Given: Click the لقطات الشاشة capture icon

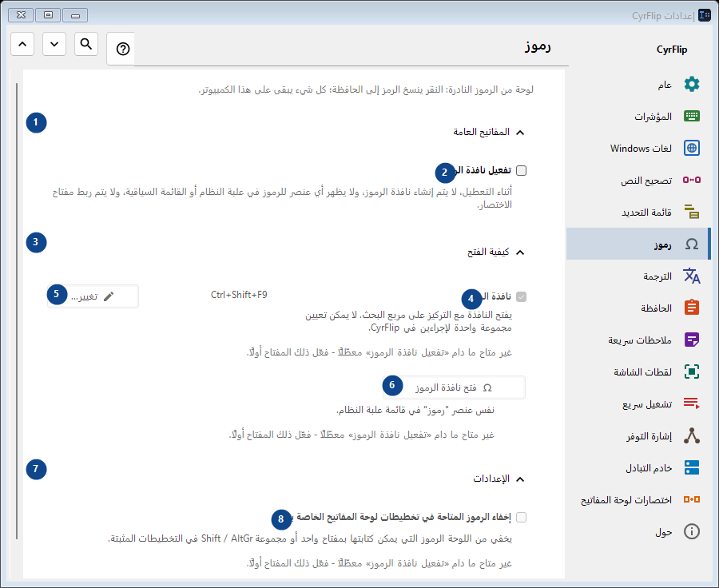Looking at the screenshot, I should pyautogui.click(x=692, y=371).
